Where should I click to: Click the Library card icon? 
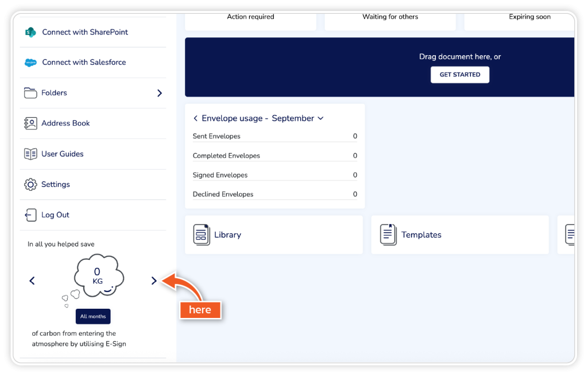click(202, 235)
